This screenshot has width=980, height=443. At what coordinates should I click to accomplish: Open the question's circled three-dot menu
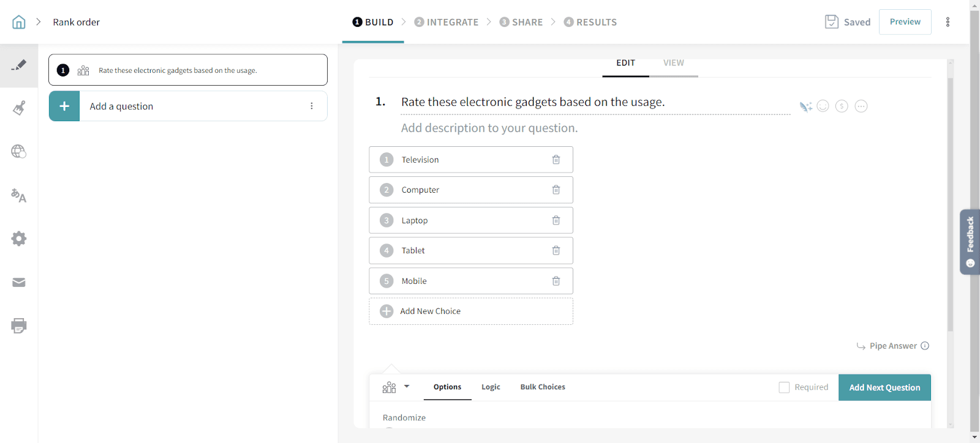click(861, 106)
